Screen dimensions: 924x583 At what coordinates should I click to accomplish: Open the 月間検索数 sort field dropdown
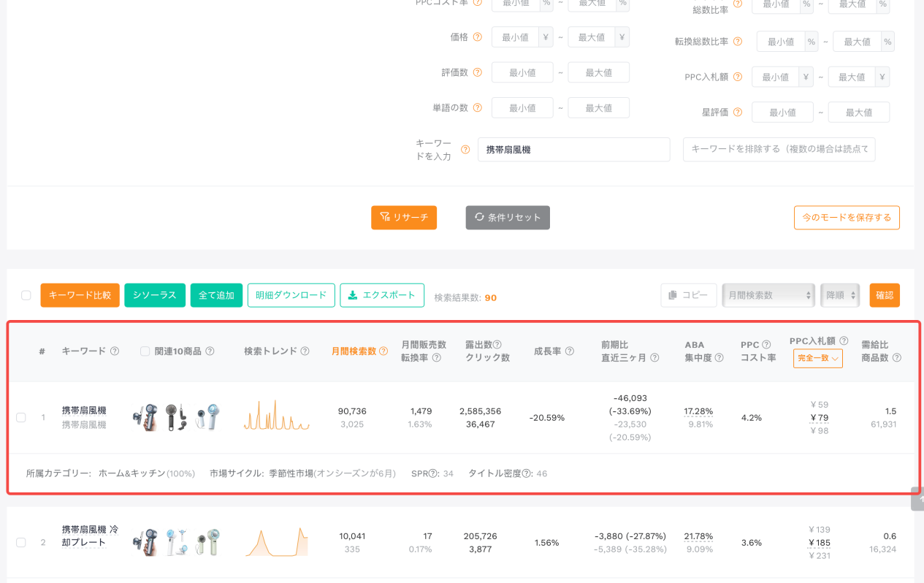768,295
